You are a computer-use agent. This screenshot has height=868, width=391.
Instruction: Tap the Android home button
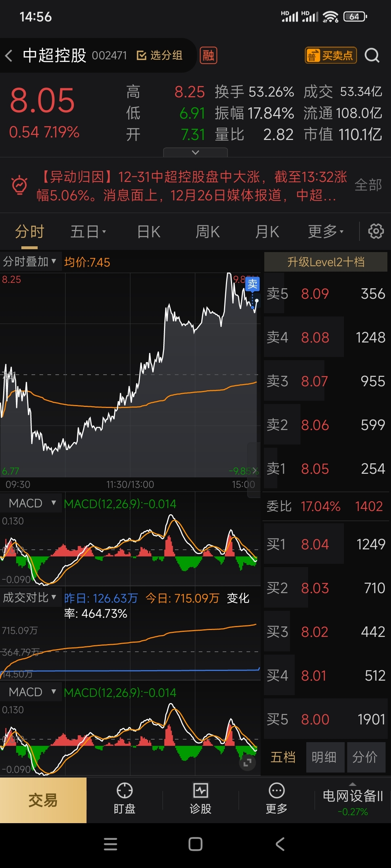195,844
